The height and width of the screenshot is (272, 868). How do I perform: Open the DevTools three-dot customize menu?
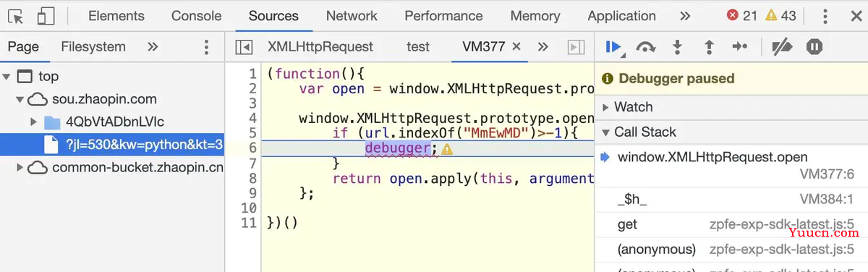pos(825,16)
